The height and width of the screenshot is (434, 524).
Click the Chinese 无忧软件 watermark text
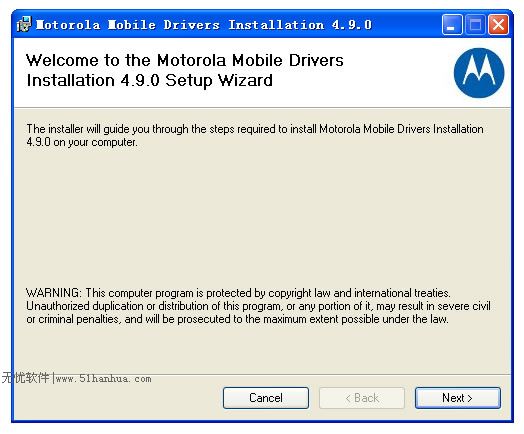pos(25,378)
